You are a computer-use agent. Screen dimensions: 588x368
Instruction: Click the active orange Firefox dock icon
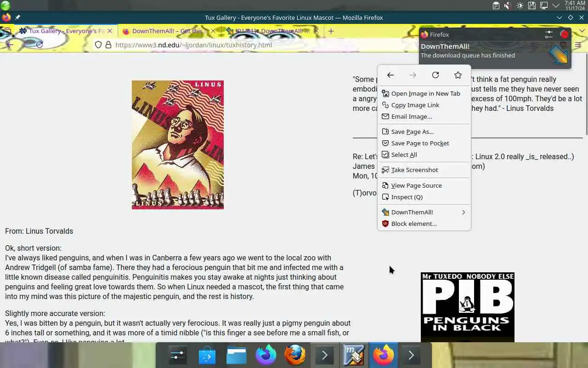click(383, 355)
